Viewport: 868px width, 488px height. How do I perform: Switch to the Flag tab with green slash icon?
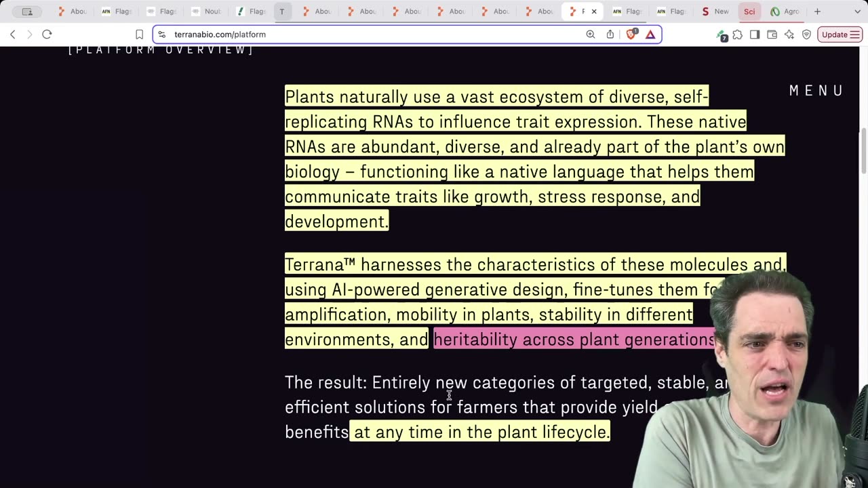click(x=250, y=12)
